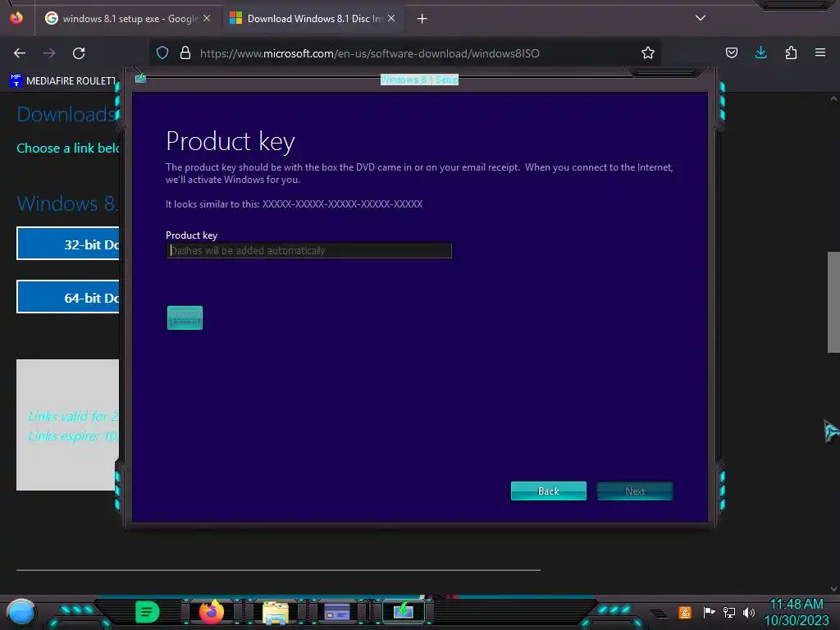This screenshot has height=630, width=840.
Task: Open the green notes app on taskbar
Action: click(x=147, y=612)
